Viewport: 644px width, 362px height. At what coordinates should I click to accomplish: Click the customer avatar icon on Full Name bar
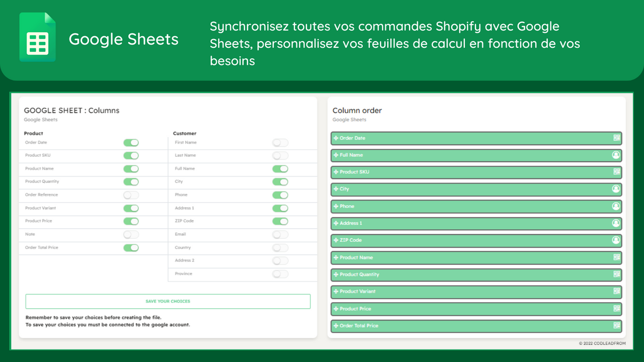point(616,155)
